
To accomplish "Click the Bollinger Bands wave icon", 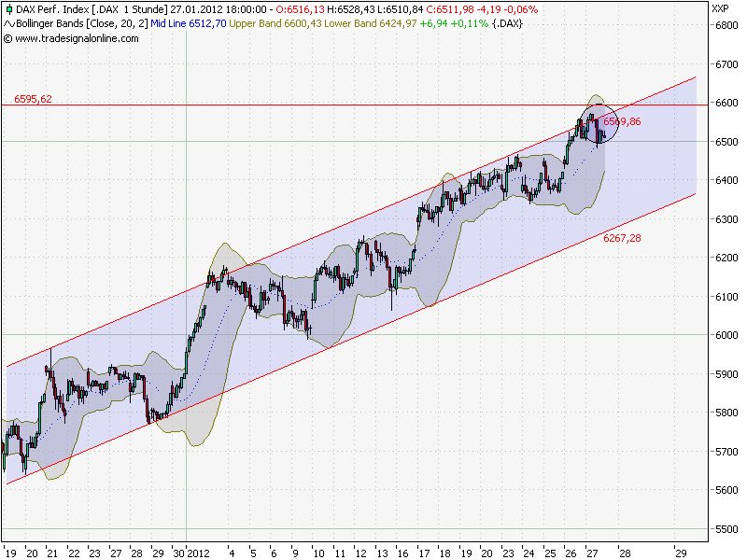I will tap(9, 24).
